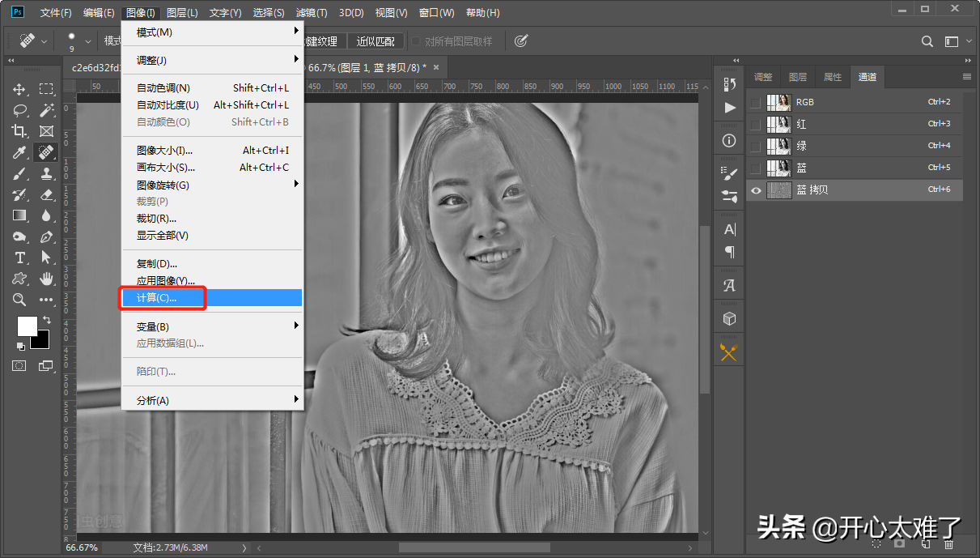
Task: Show the 红 channel visibility box
Action: (755, 124)
